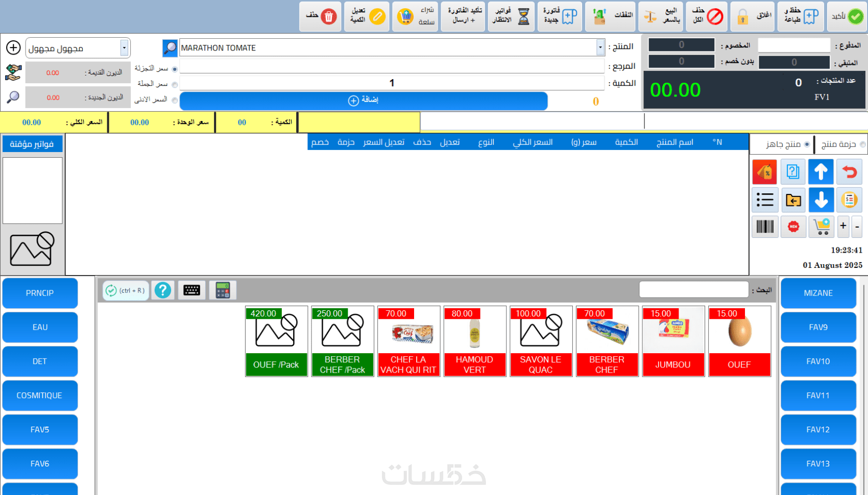Select the CHEF LA VACH QUI RIT tile

click(408, 341)
